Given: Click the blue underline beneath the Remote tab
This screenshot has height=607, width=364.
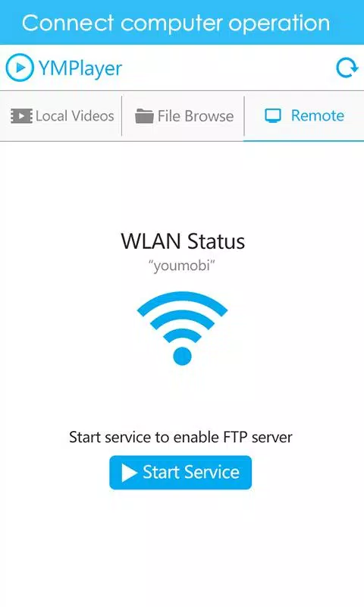Looking at the screenshot, I should [x=303, y=141].
